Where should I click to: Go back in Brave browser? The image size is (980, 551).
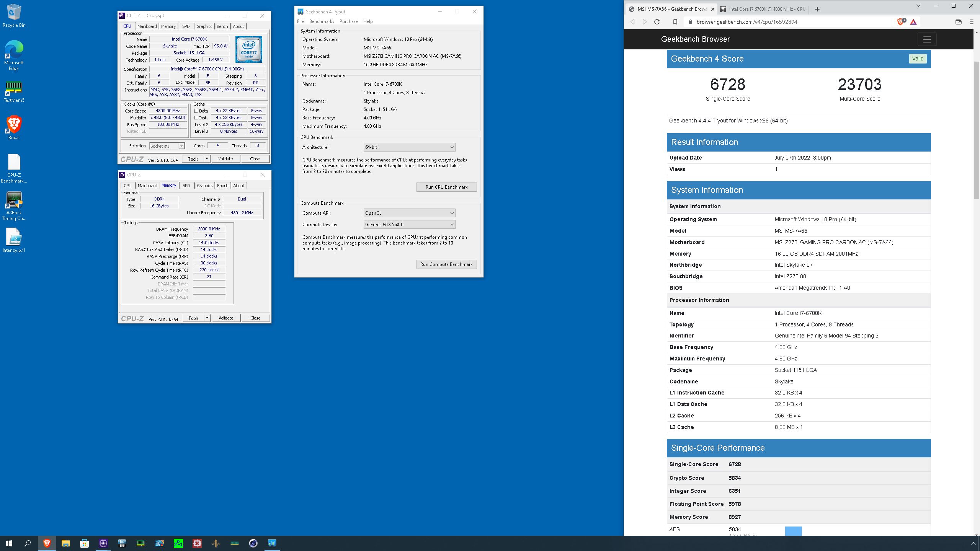[632, 22]
